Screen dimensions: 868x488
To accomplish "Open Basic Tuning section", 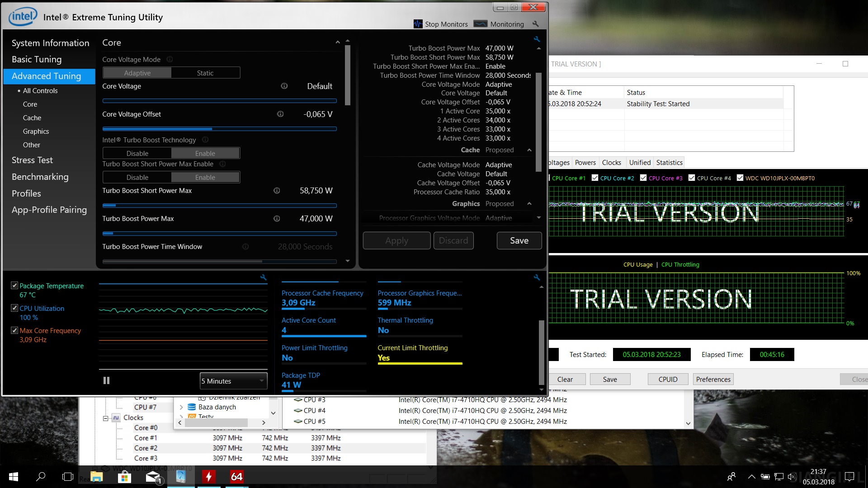I will [37, 59].
